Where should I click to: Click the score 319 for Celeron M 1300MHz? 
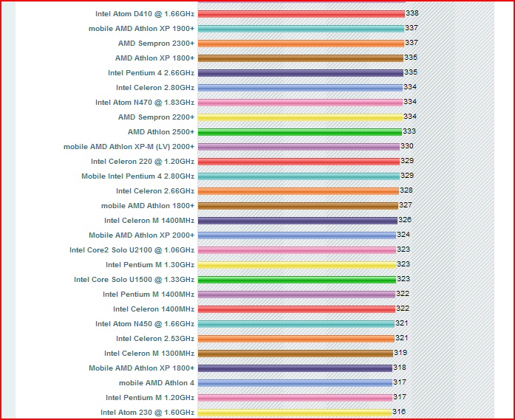pyautogui.click(x=400, y=353)
